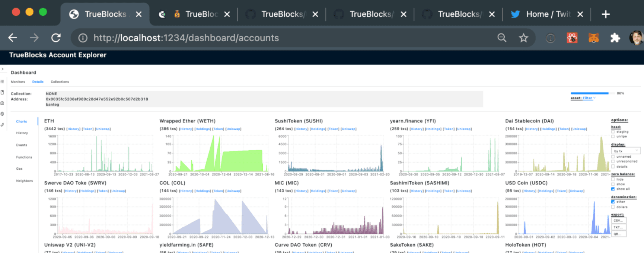
Task: Open the list menu icon in left sidebar
Action: point(2,81)
